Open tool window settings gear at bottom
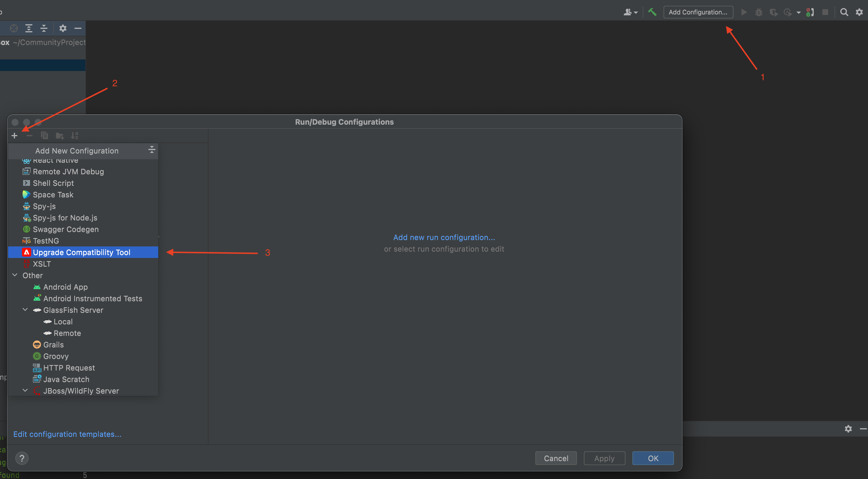Screen dimensions: 868x479 [848, 429]
